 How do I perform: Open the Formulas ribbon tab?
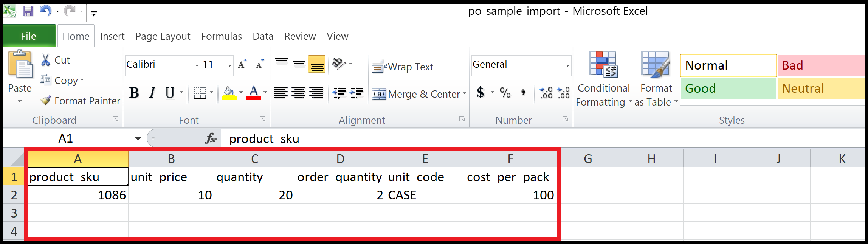click(x=221, y=36)
